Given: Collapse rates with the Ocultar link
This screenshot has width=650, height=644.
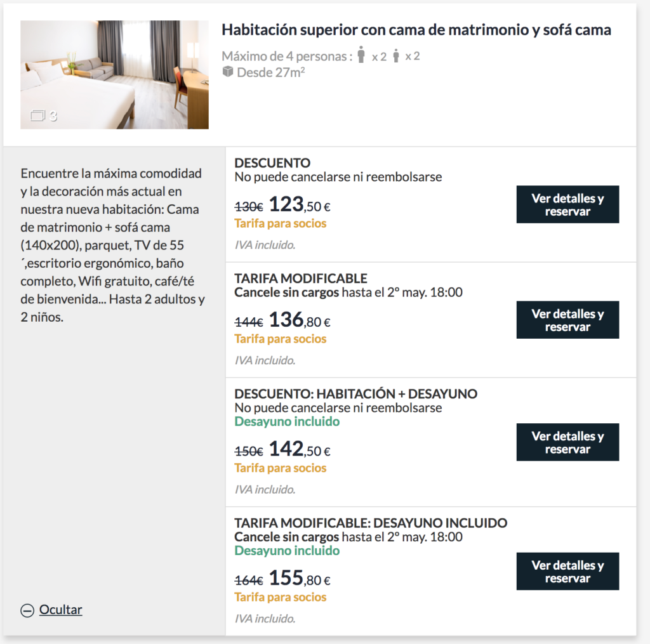Looking at the screenshot, I should pos(60,610).
